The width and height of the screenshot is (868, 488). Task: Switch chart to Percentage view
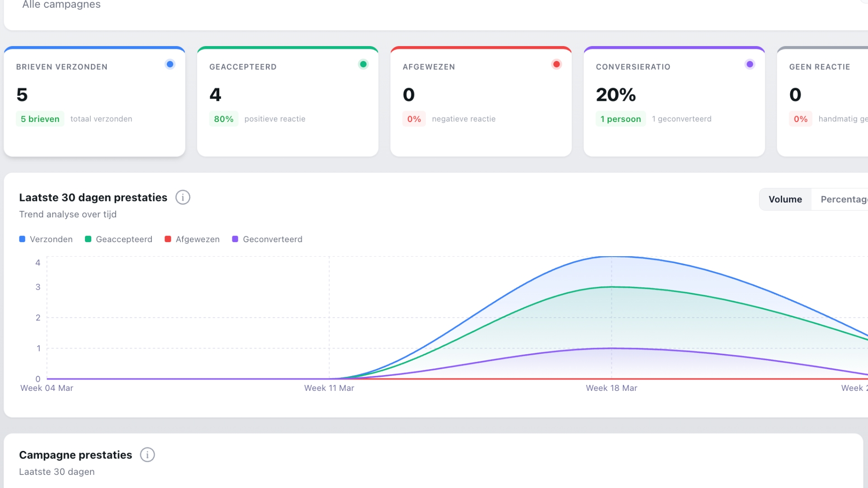tap(843, 199)
